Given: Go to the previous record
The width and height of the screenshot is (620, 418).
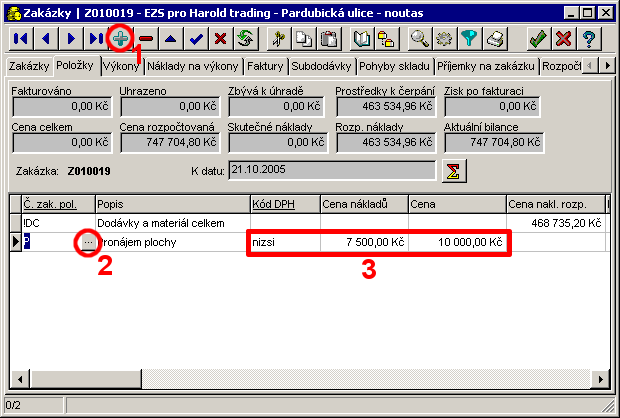Looking at the screenshot, I should [45, 39].
